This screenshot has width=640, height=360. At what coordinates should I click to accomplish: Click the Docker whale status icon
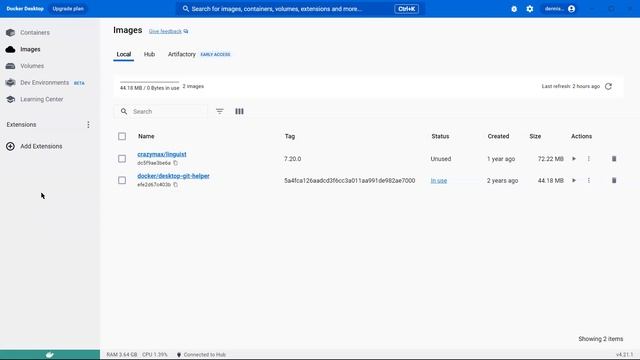tap(50, 355)
